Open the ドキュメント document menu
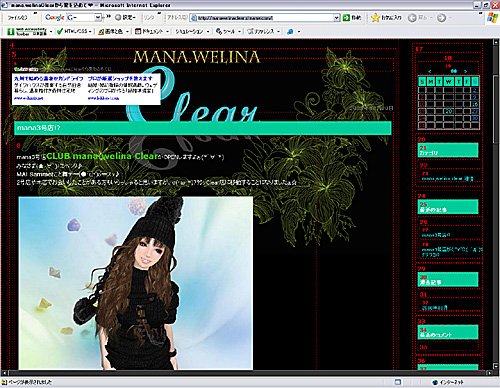This screenshot has height=388, width=500. 152,31
